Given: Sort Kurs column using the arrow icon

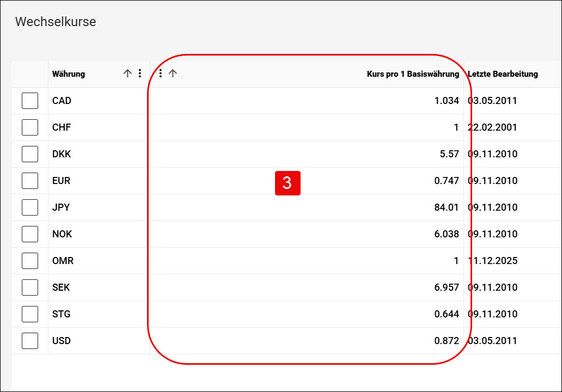Looking at the screenshot, I should click(x=173, y=73).
